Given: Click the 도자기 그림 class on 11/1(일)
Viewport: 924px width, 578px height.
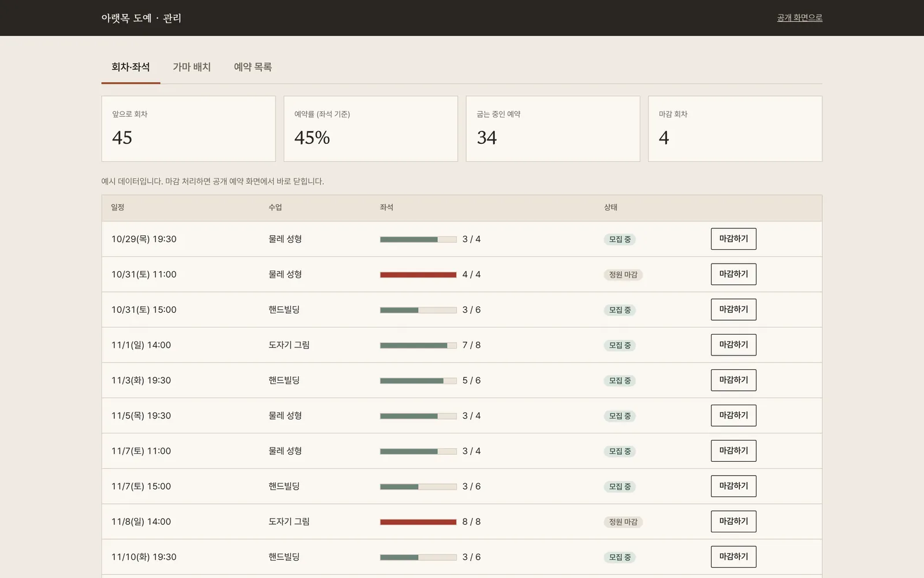Looking at the screenshot, I should click(x=289, y=345).
